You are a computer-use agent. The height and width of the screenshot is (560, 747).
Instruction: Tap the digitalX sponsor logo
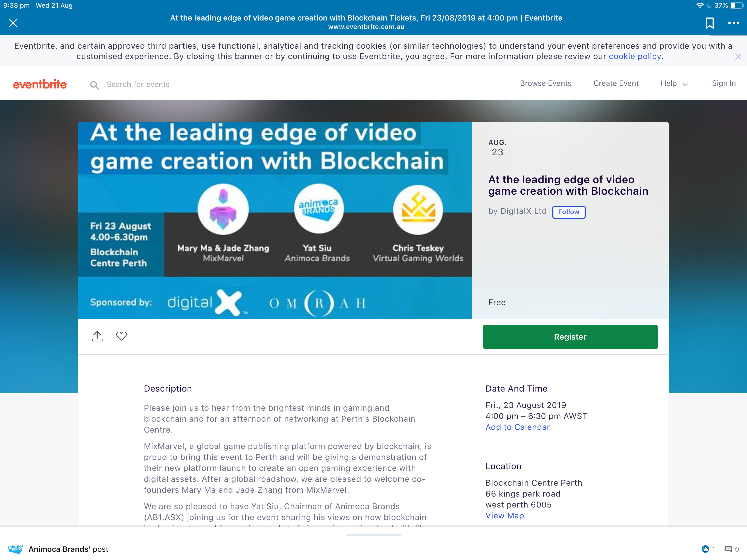coord(207,303)
